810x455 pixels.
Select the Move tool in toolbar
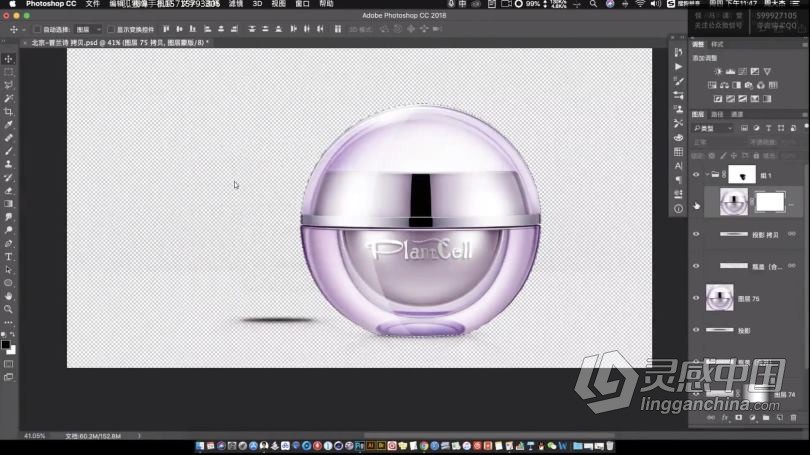tap(8, 59)
